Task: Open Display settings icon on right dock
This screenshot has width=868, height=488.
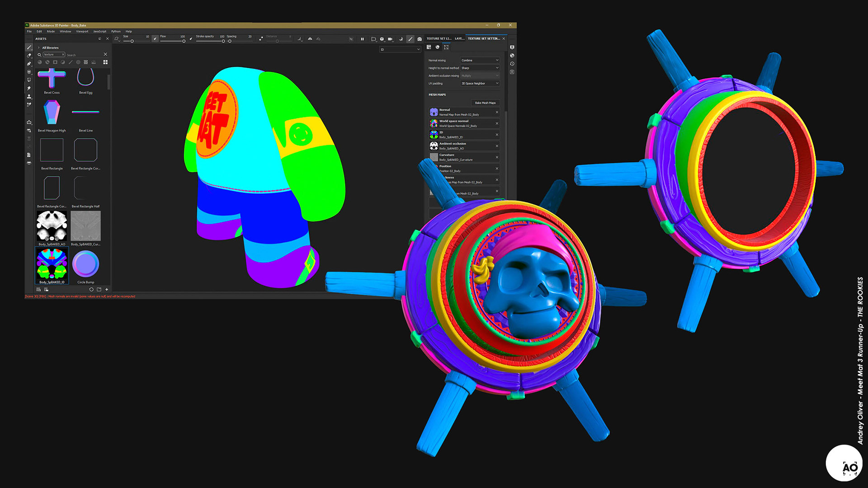Action: [x=512, y=47]
